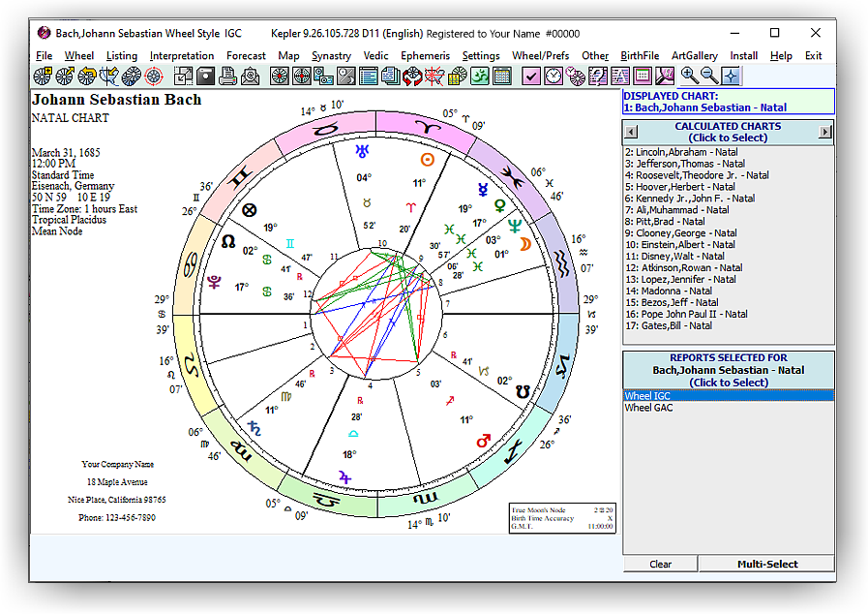Click left arrow in Calculated Charts header
868x614 pixels.
coord(630,132)
